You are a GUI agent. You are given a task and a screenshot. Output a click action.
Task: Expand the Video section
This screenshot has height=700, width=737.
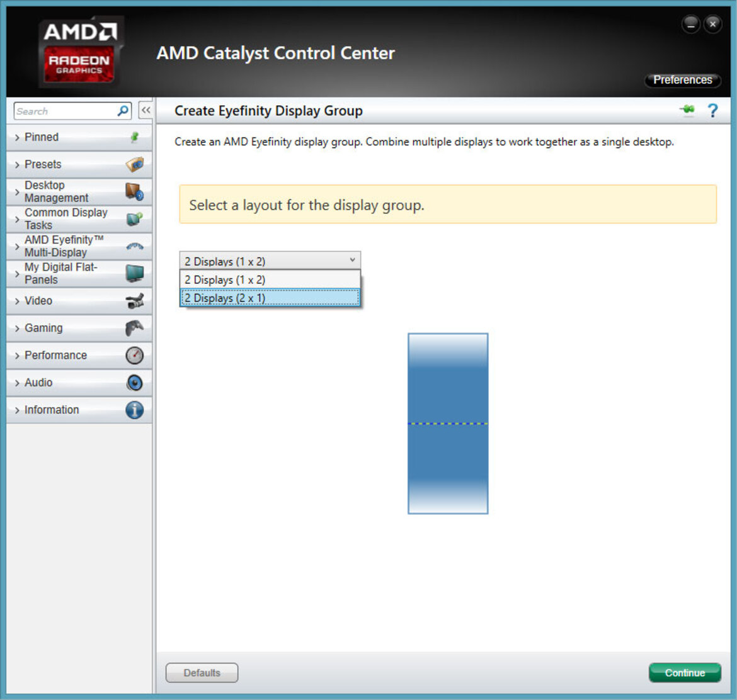(79, 301)
